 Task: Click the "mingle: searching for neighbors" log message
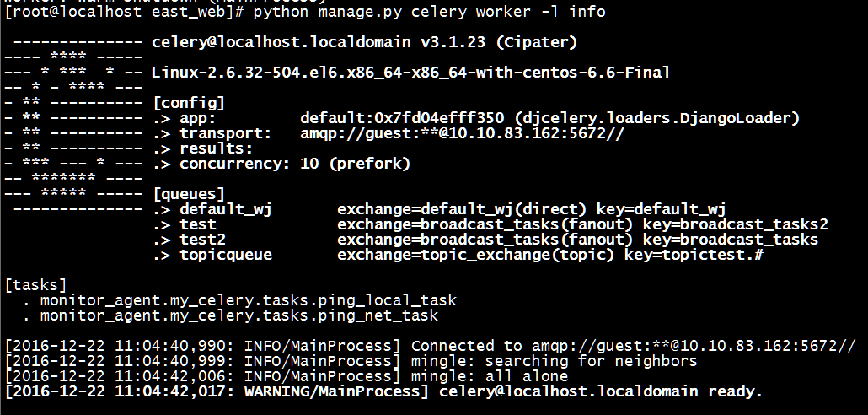tap(555, 361)
